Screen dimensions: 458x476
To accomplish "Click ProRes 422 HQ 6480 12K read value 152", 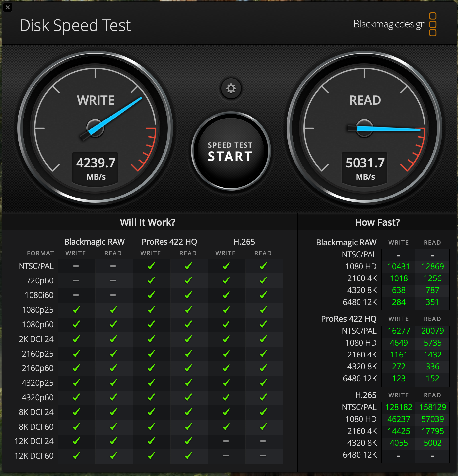I will coord(432,379).
